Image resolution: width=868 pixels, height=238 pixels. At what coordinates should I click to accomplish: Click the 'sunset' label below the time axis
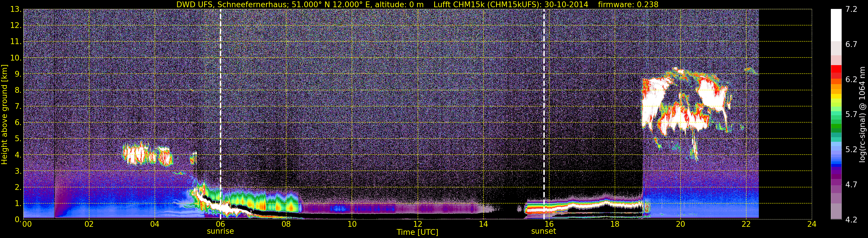(x=544, y=231)
